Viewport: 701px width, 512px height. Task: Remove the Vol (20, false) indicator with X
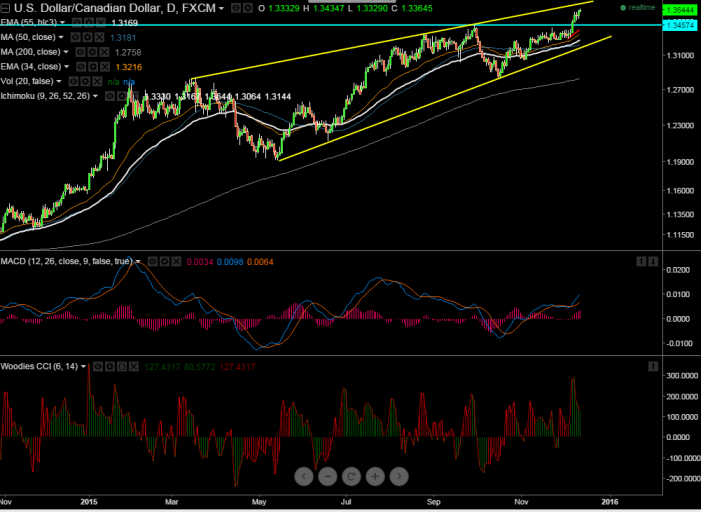tap(97, 82)
